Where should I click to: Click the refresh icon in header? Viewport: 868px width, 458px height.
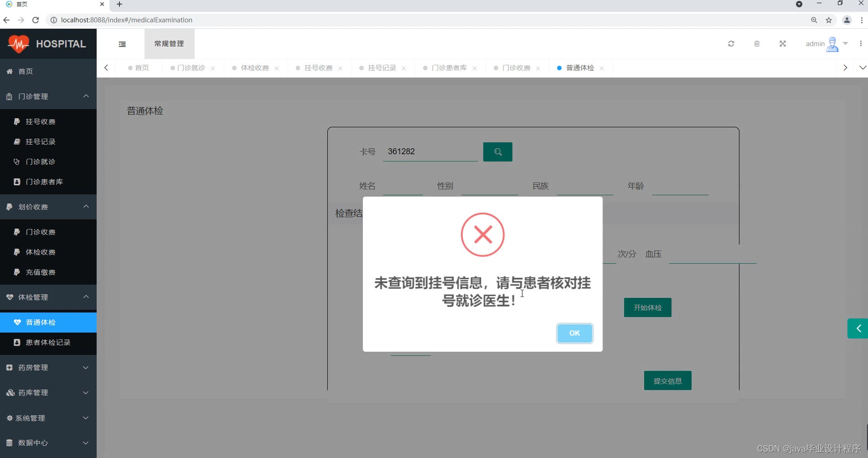pyautogui.click(x=731, y=44)
